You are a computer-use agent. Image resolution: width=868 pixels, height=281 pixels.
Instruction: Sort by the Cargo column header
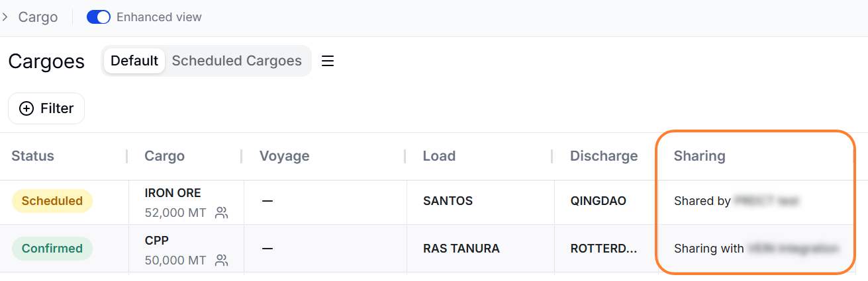click(x=164, y=156)
